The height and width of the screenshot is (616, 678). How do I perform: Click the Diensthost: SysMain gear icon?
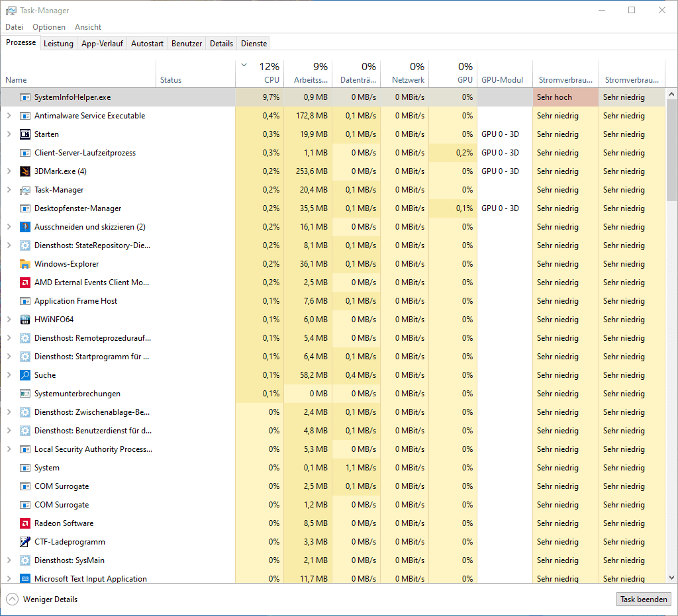tap(25, 560)
